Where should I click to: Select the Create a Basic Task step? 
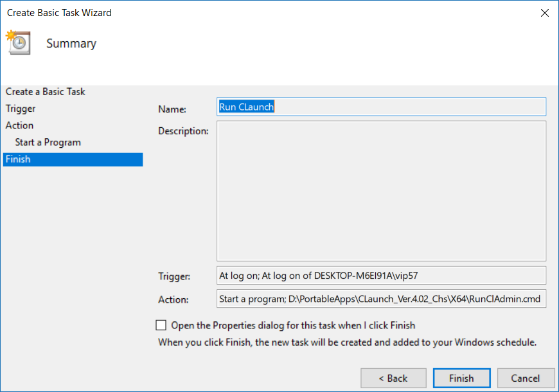(45, 91)
